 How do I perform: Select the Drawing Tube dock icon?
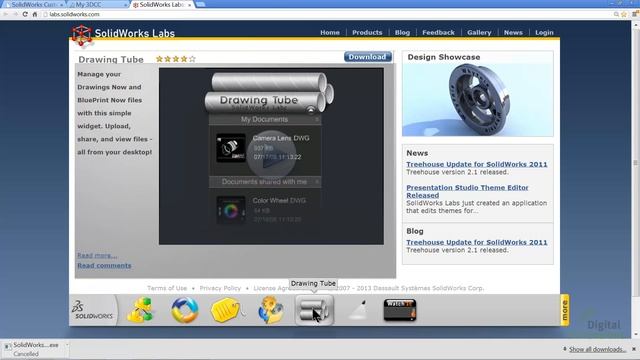(x=314, y=310)
